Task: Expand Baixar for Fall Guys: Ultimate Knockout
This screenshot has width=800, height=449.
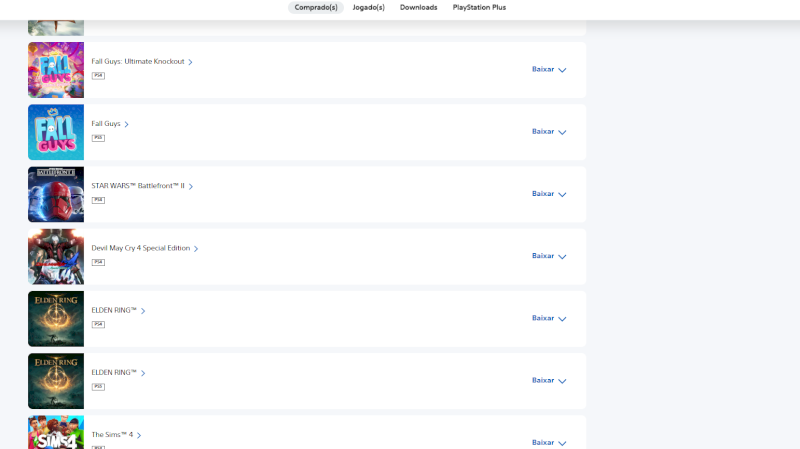Action: coord(549,69)
